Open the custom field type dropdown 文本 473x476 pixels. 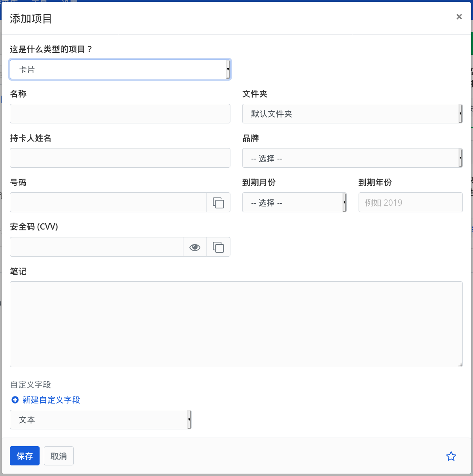click(x=100, y=420)
